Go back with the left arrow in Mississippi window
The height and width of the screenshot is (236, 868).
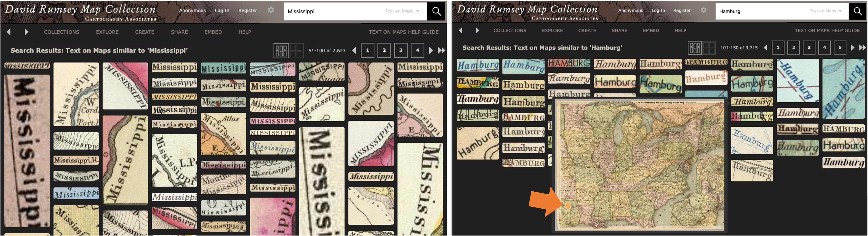(x=9, y=32)
